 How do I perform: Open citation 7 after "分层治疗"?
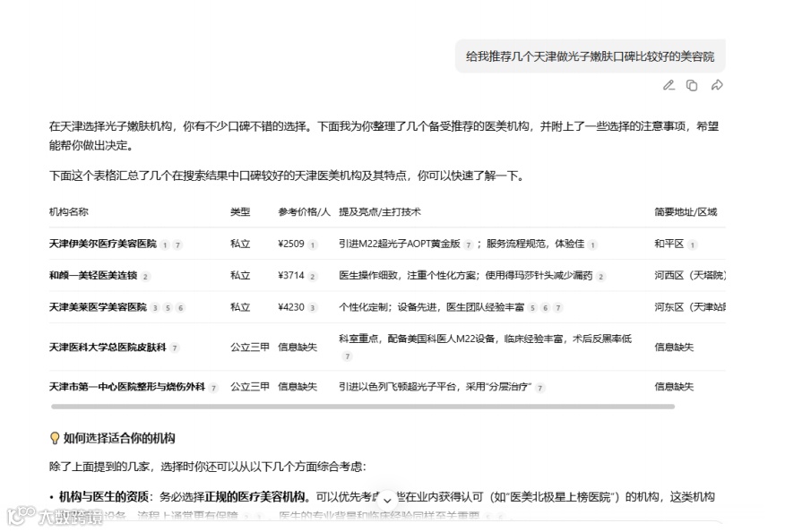tap(539, 388)
